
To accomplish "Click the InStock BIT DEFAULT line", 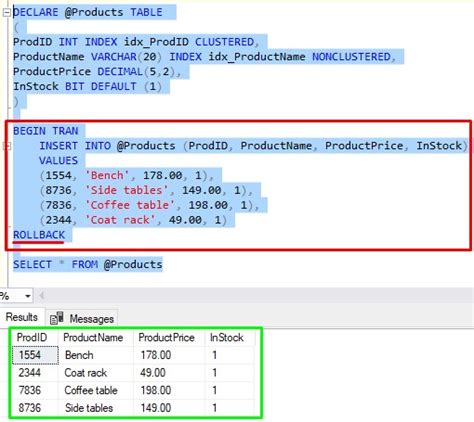I will click(87, 87).
